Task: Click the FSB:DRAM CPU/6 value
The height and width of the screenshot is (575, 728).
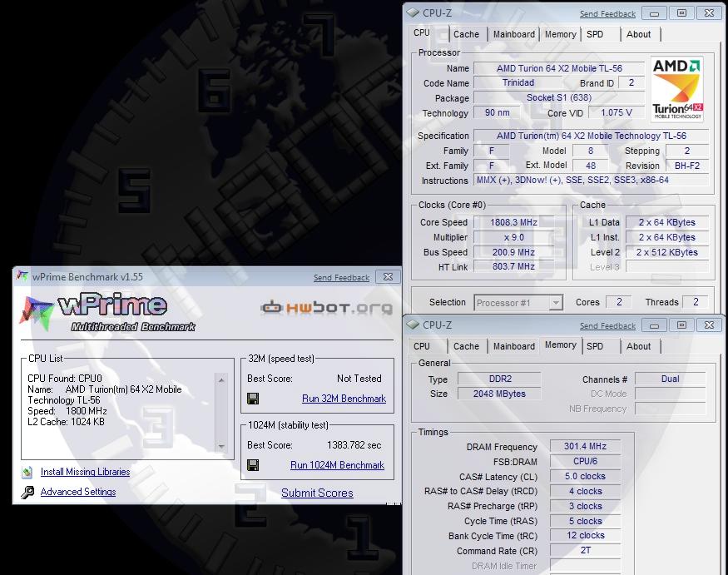Action: (586, 461)
